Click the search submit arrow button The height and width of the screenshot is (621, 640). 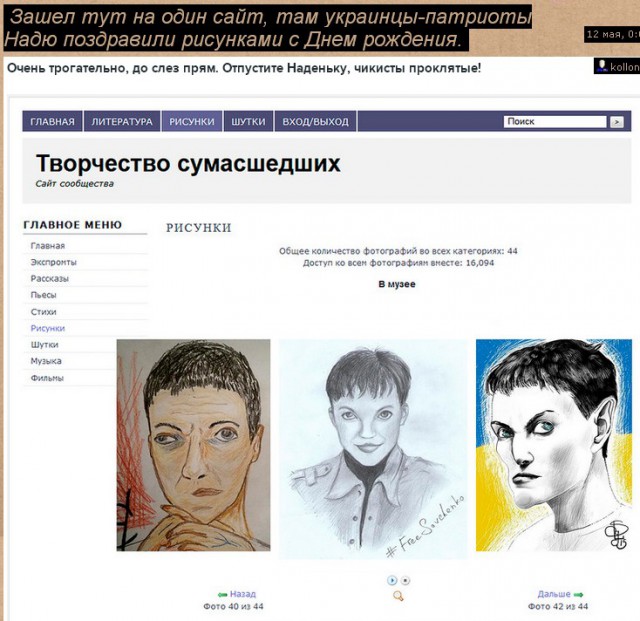616,122
